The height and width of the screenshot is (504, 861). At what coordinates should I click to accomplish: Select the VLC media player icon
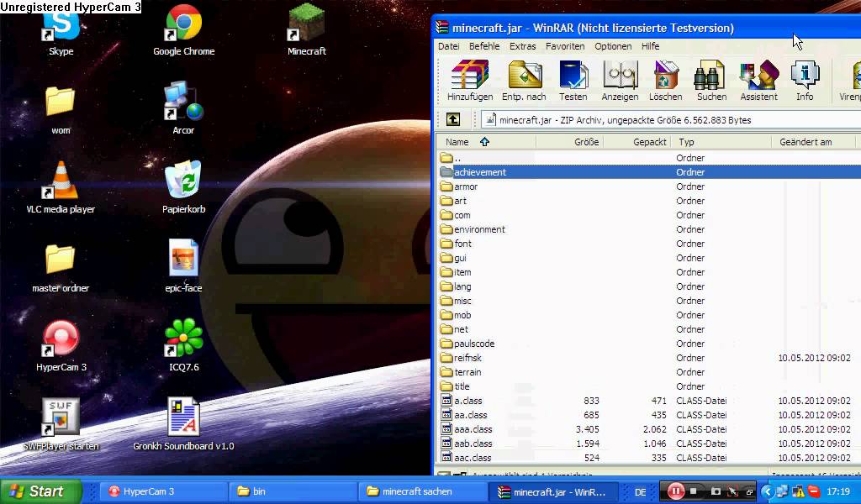[x=61, y=187]
